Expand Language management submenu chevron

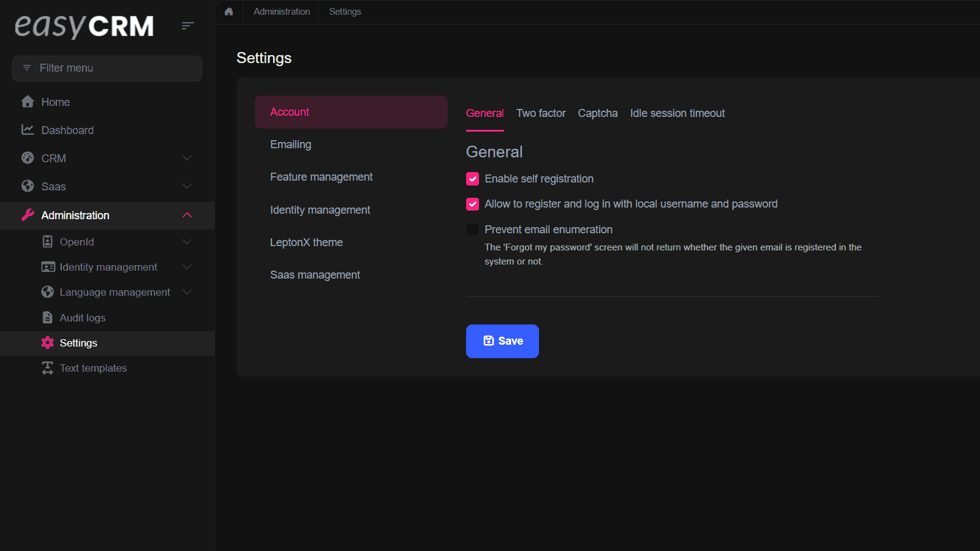point(187,292)
